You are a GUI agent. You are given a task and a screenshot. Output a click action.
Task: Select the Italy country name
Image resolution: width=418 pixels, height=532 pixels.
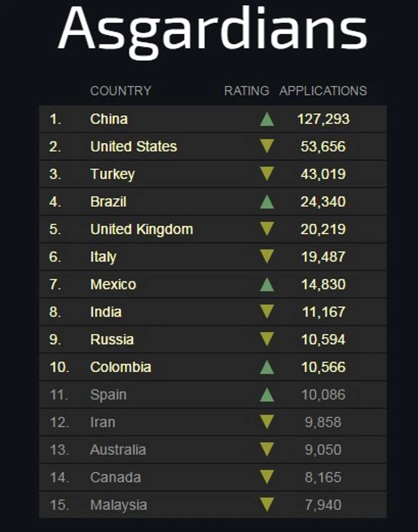103,257
